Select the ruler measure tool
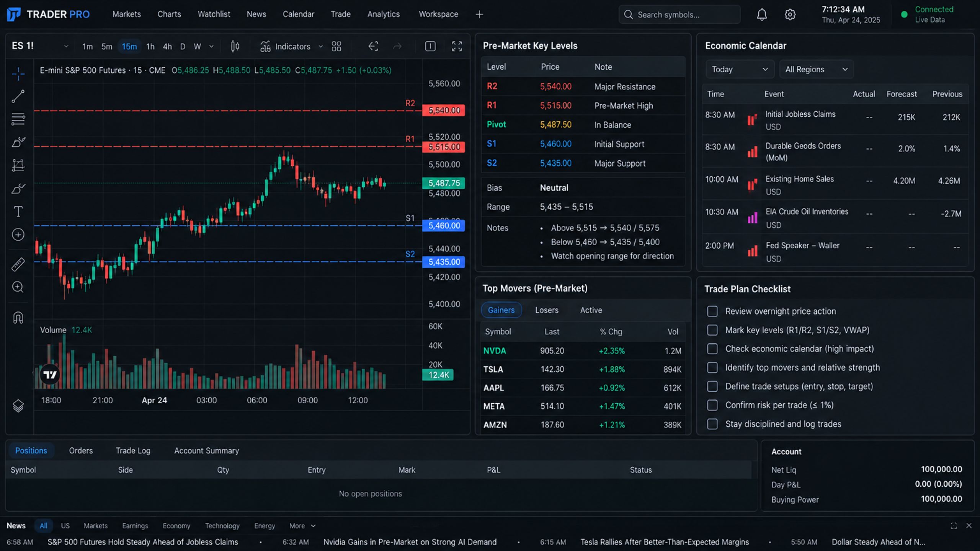 18,264
